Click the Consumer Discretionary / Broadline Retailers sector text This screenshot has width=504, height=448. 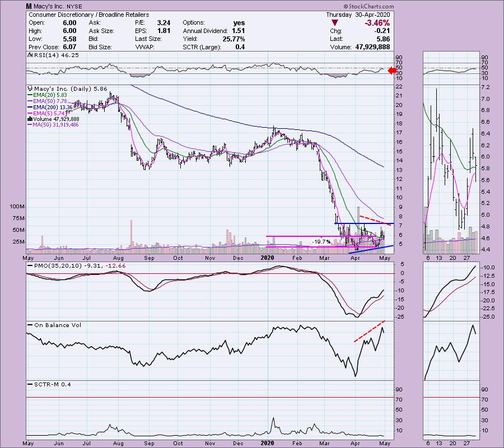point(89,15)
